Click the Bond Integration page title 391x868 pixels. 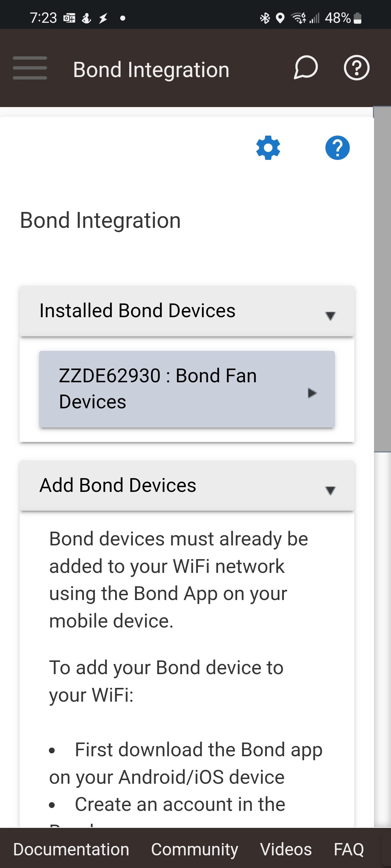151,69
